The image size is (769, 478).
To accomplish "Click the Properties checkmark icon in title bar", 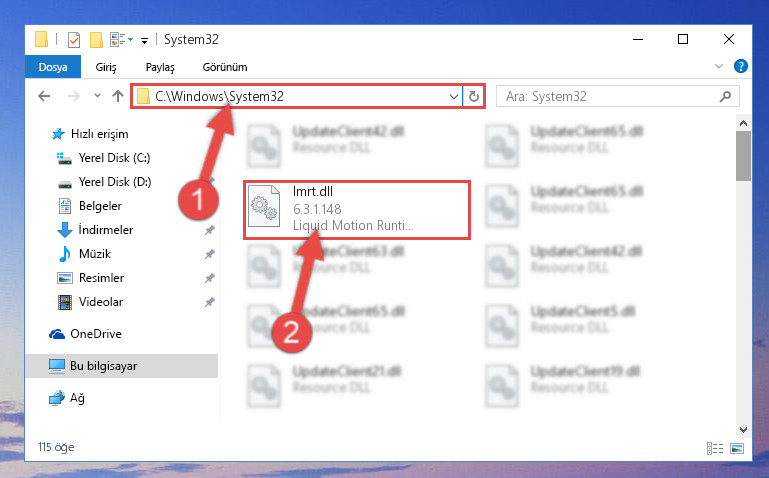I will 74,40.
